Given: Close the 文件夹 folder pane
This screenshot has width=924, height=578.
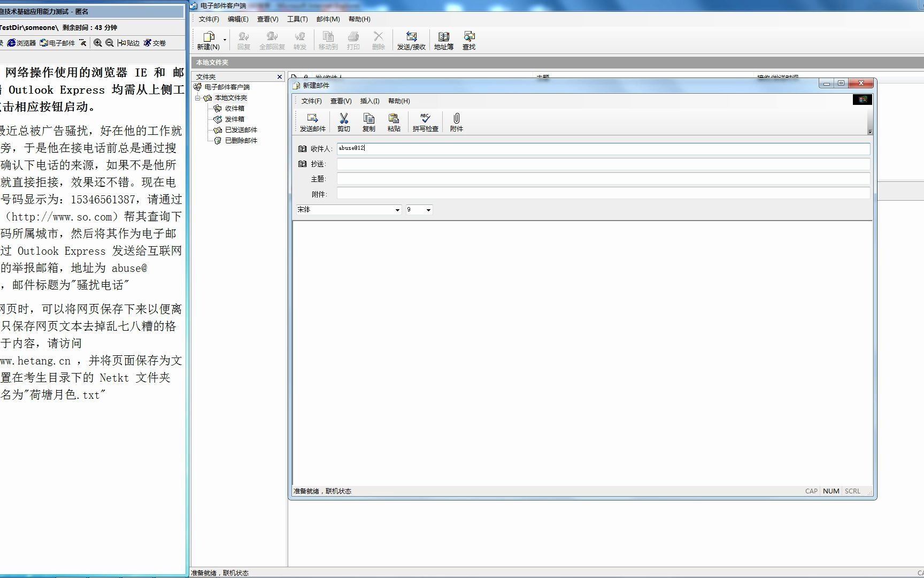Looking at the screenshot, I should (x=279, y=77).
